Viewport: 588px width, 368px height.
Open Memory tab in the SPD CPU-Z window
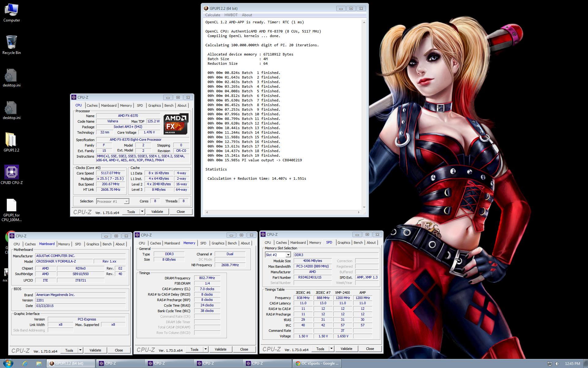coord(315,243)
